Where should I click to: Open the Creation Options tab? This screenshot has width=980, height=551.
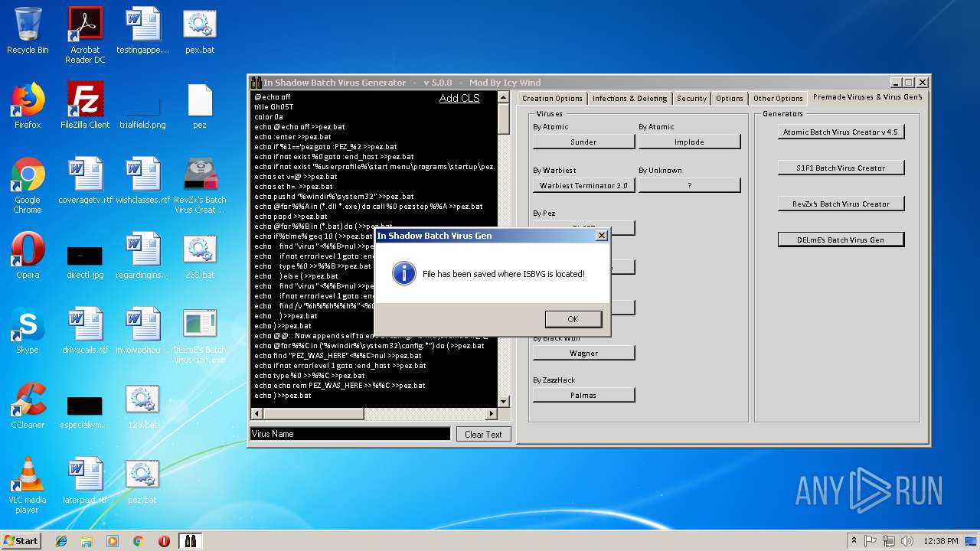tap(552, 98)
